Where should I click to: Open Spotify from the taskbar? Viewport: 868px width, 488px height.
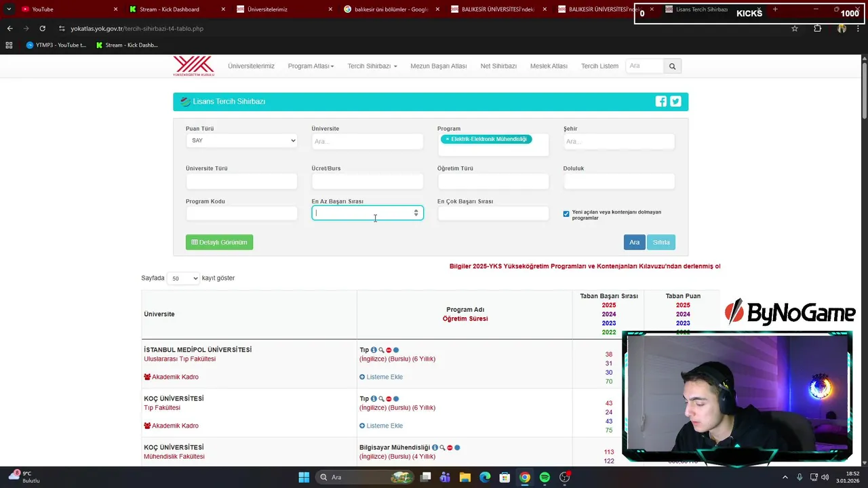click(x=545, y=477)
